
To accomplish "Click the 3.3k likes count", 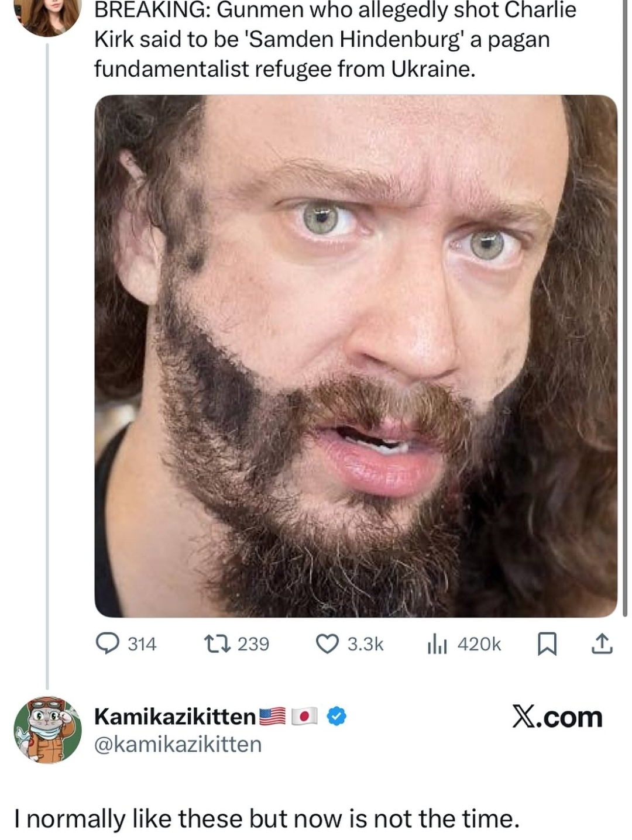I will (x=365, y=644).
